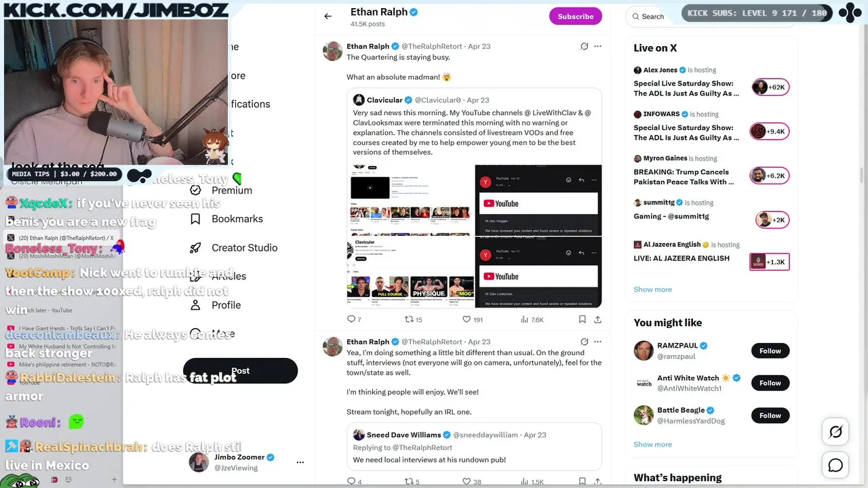This screenshot has height=488, width=868.
Task: Open the floating Messages chat bubble
Action: click(x=835, y=465)
